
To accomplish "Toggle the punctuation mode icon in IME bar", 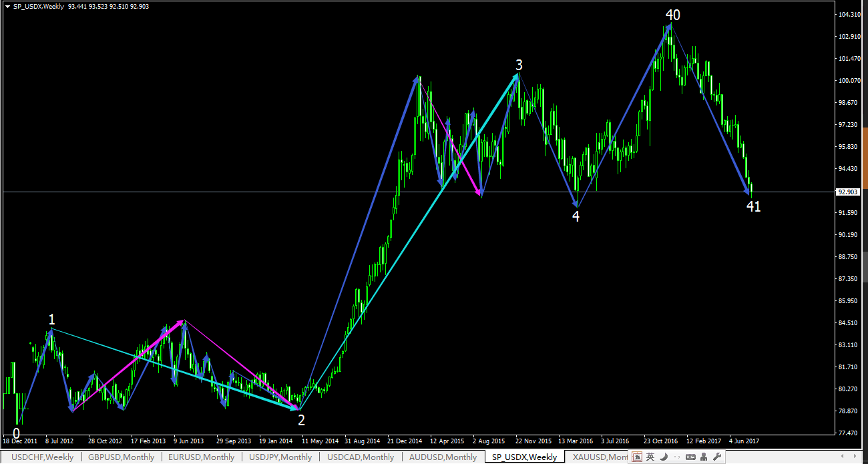I will (x=676, y=457).
